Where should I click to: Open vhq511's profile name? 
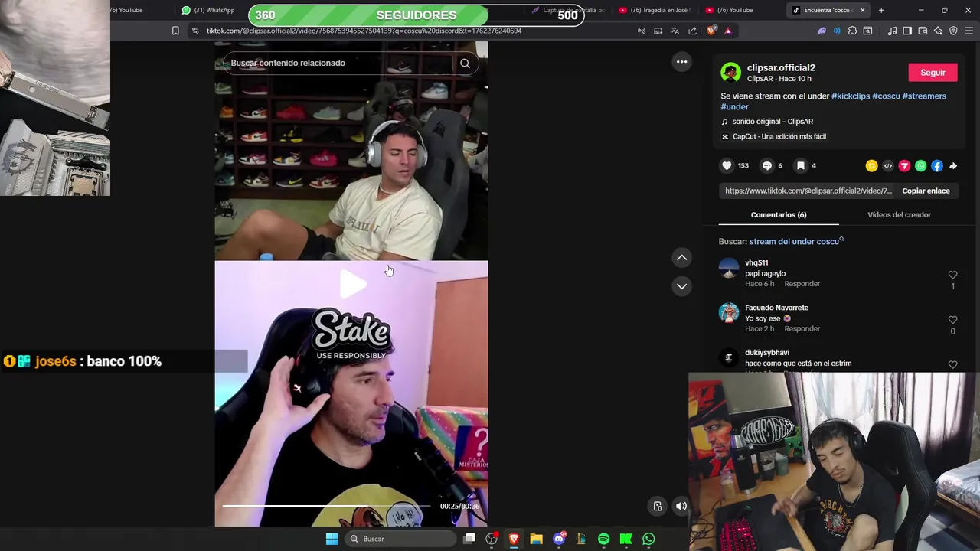[756, 263]
